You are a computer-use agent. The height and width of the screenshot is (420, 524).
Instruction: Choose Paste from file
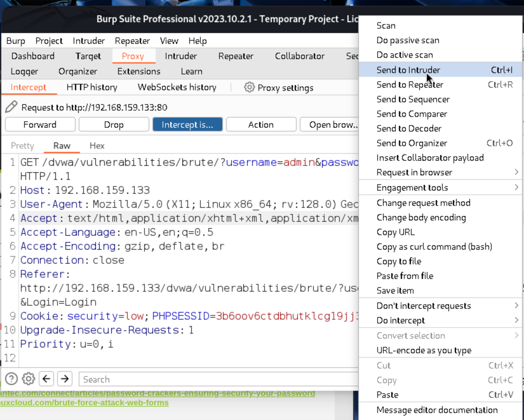click(x=441, y=276)
